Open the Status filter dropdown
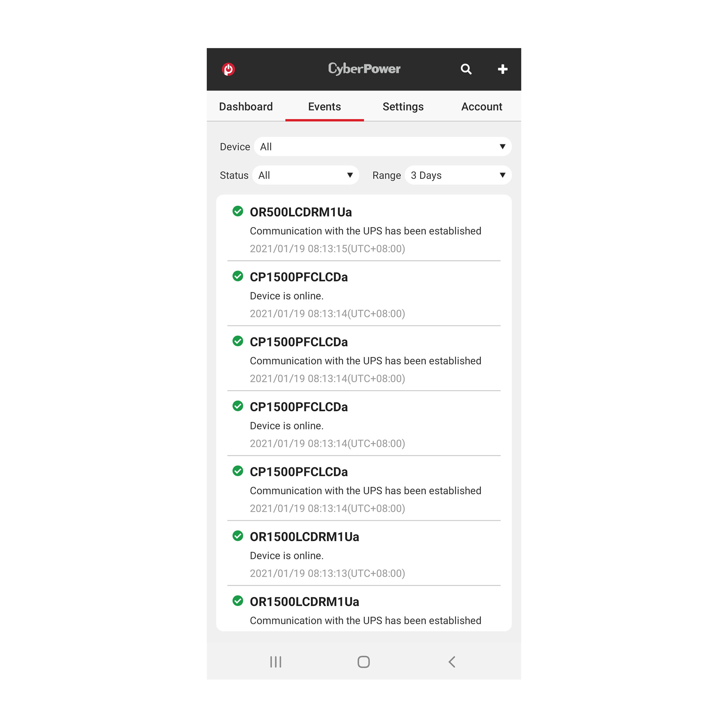Image resolution: width=728 pixels, height=728 pixels. 306,175
